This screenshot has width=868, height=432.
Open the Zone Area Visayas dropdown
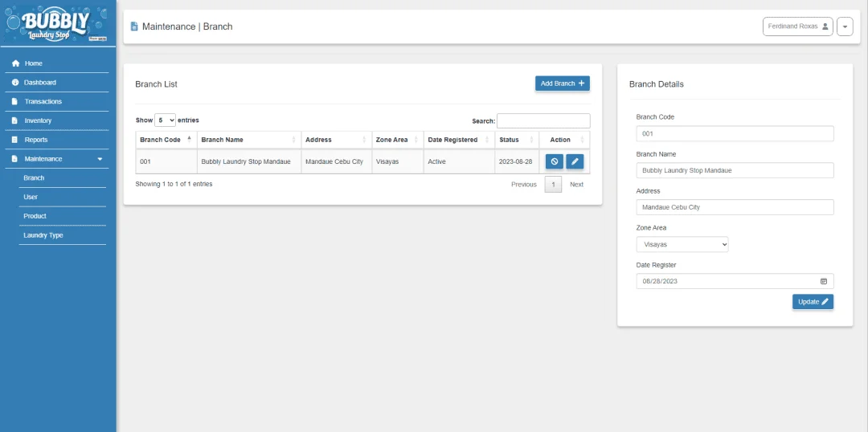pos(682,244)
